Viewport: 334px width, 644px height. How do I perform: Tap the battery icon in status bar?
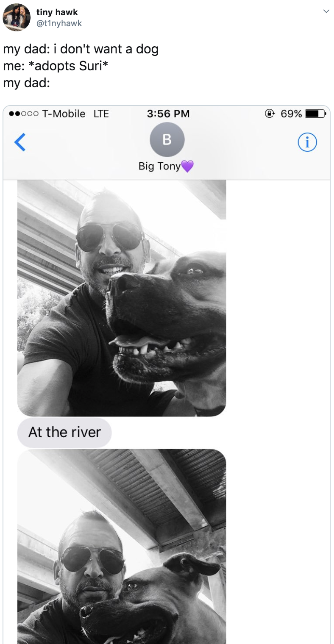[x=315, y=114]
